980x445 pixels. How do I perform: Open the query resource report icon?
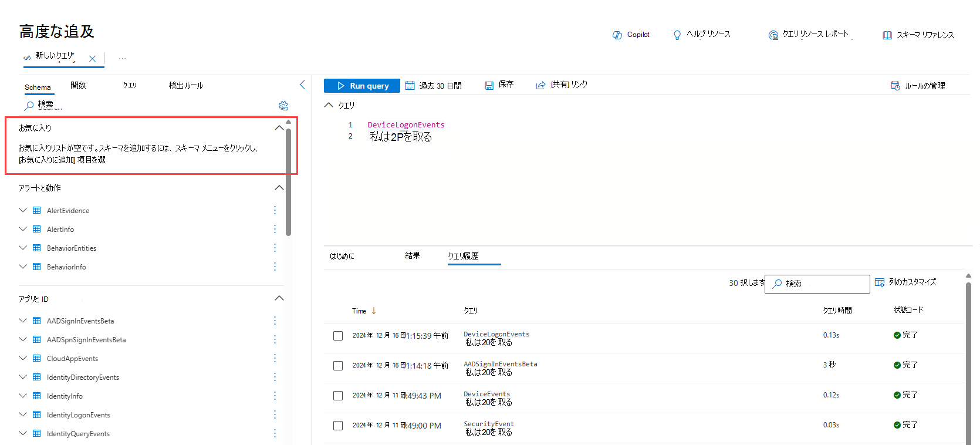pos(773,35)
